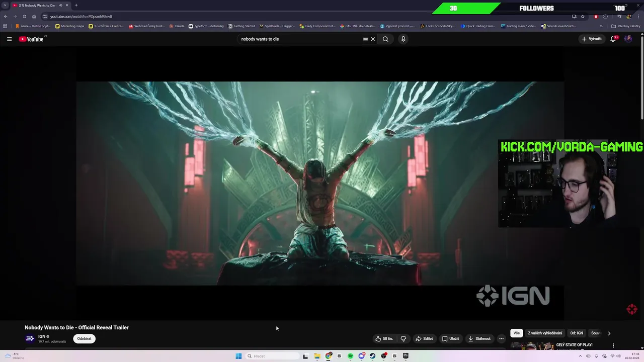Open options for CELÝ STATE OF PLAY video

(613, 345)
